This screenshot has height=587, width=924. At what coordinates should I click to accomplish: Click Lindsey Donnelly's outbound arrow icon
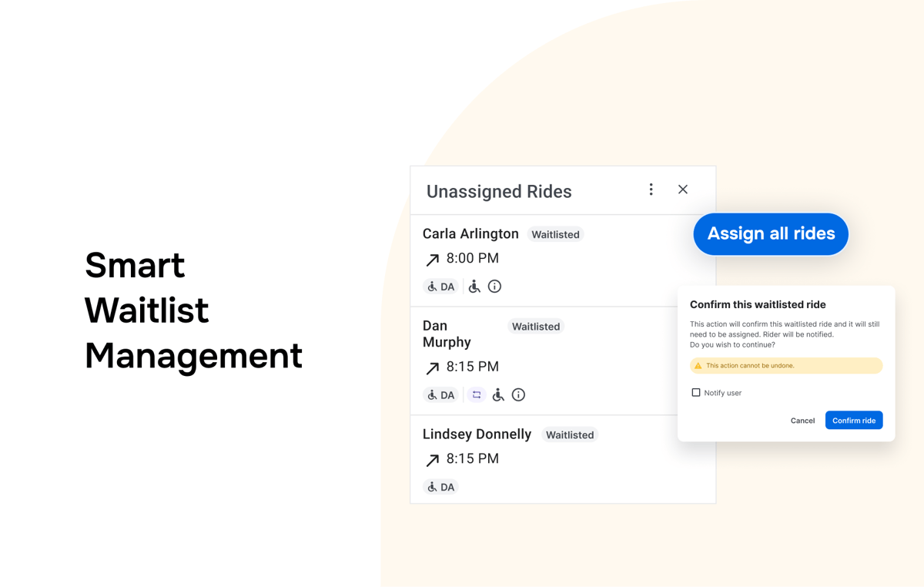(433, 461)
